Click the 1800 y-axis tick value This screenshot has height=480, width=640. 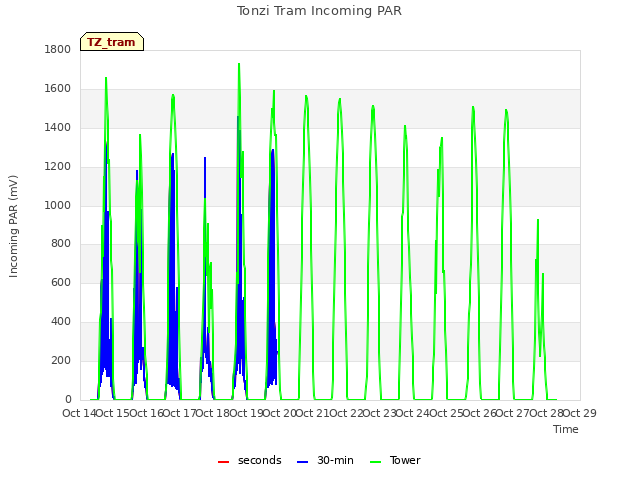pyautogui.click(x=58, y=49)
